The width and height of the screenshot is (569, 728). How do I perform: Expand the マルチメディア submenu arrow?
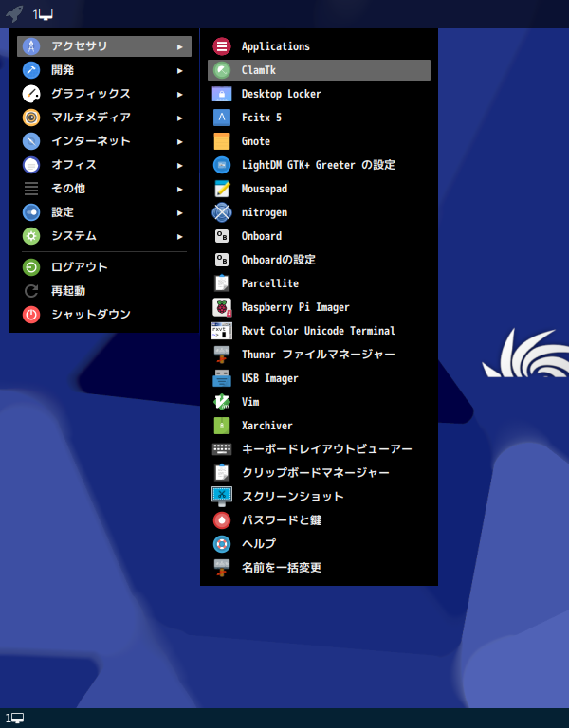tap(180, 118)
